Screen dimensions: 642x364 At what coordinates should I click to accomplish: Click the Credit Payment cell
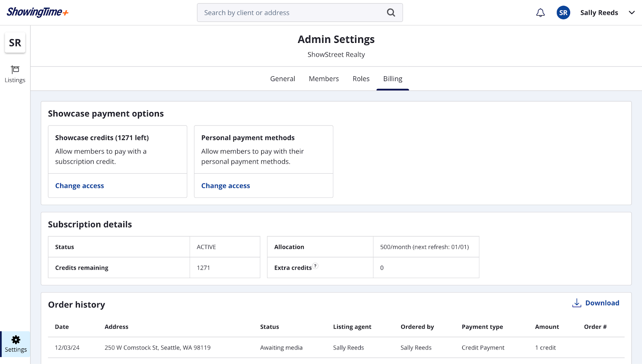click(483, 348)
